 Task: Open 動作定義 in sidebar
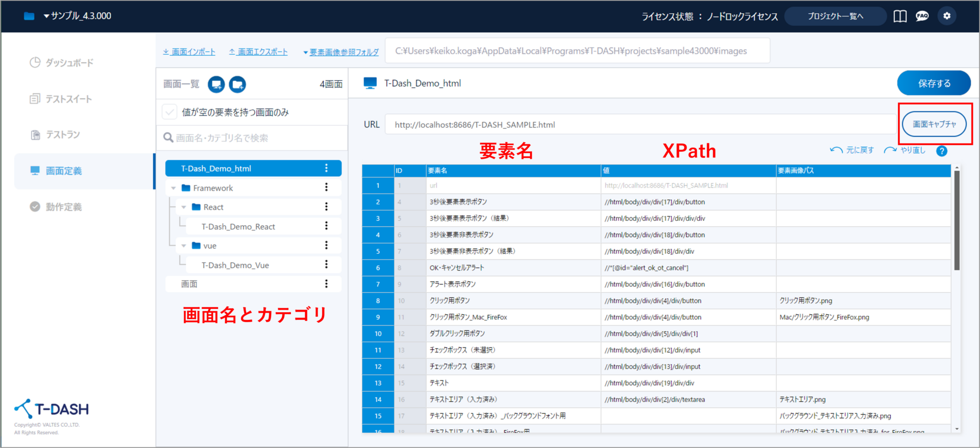click(63, 207)
